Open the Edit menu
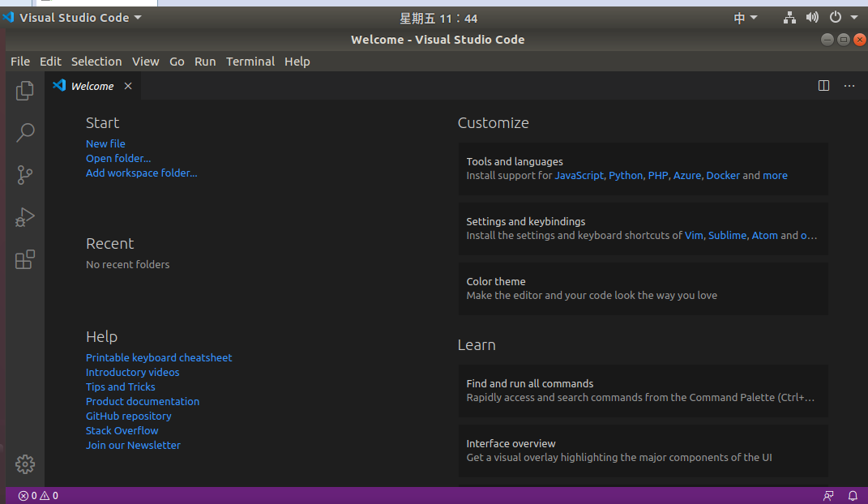The width and height of the screenshot is (868, 504). tap(50, 62)
